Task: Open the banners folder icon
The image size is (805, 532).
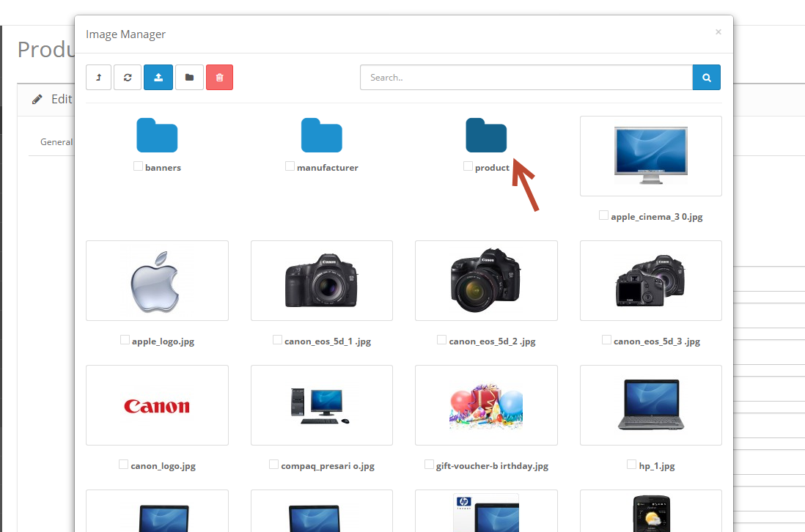Action: (157, 136)
